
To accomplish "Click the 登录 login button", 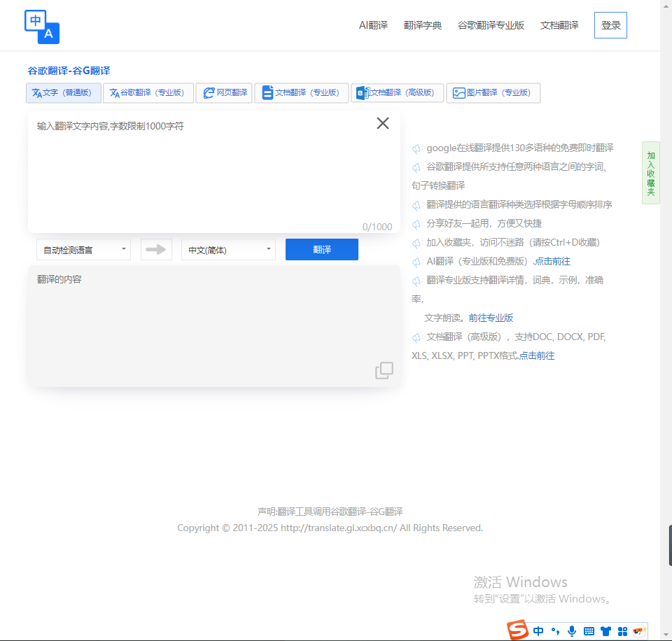I will (610, 25).
